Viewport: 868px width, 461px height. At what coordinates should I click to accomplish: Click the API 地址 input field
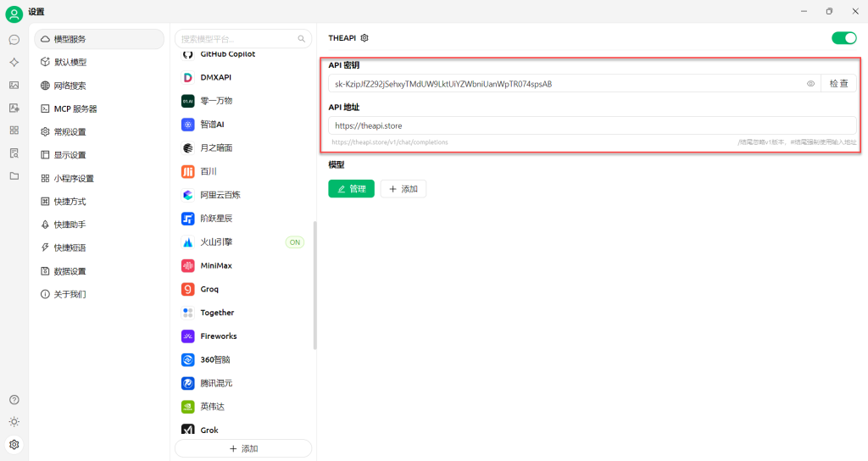[592, 125]
